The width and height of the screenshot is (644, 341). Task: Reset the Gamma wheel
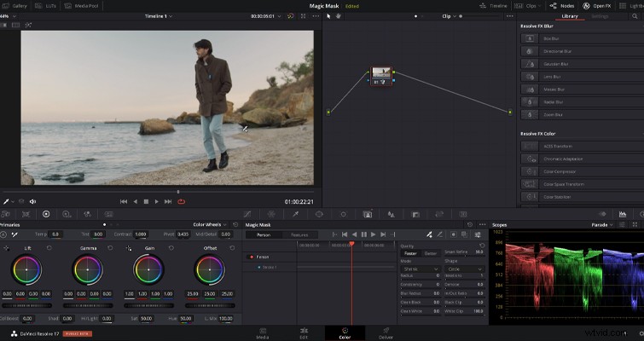(x=110, y=248)
